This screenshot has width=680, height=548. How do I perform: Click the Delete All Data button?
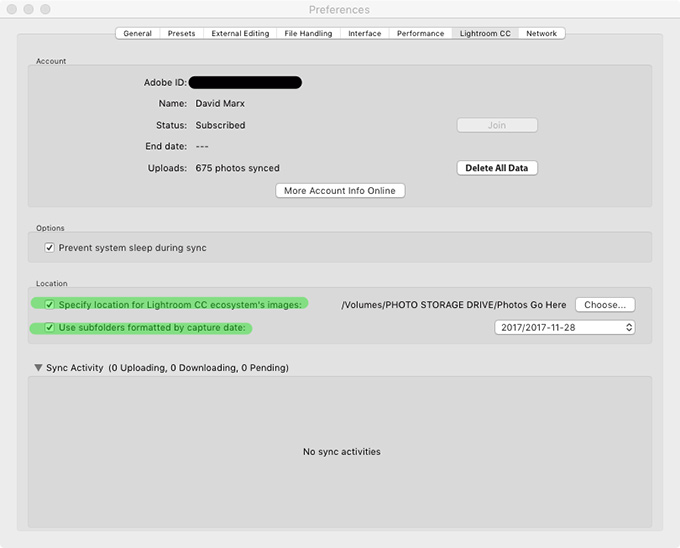[x=497, y=168]
